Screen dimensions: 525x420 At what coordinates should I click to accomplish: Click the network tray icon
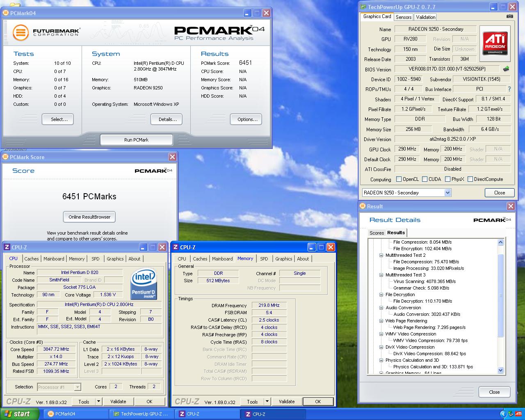coord(510,414)
